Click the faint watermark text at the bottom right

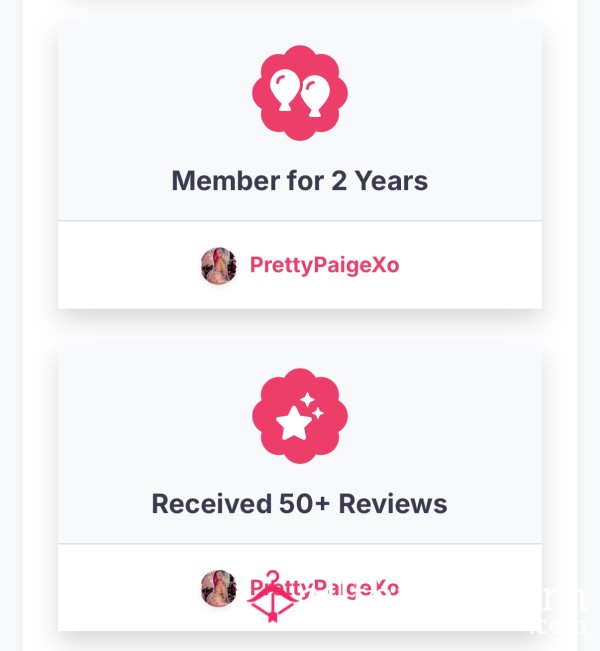558,610
